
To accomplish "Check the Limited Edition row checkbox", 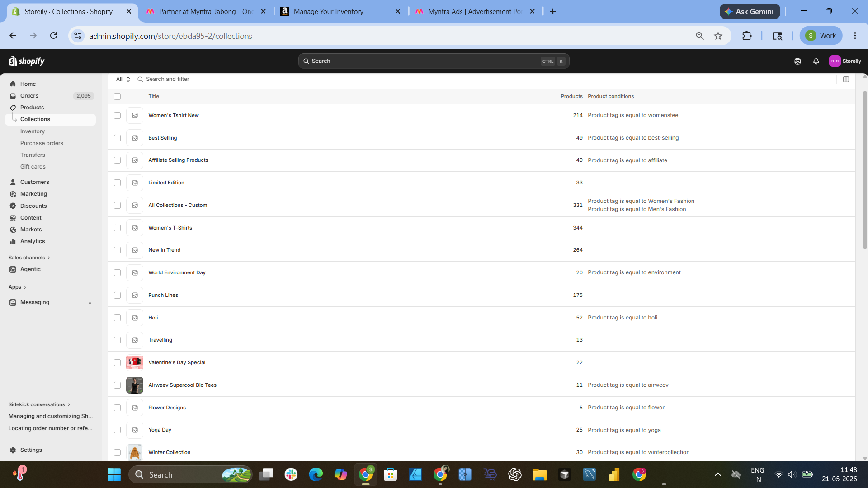I will click(x=118, y=183).
